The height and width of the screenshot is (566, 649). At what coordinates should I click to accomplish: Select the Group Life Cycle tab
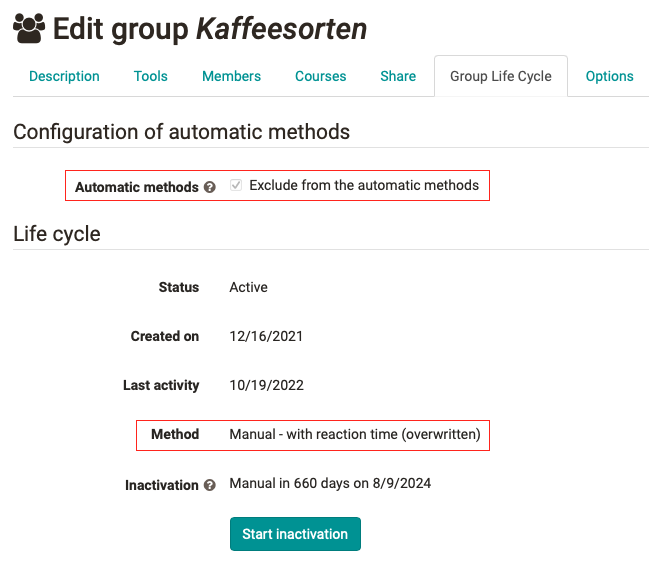coord(501,76)
